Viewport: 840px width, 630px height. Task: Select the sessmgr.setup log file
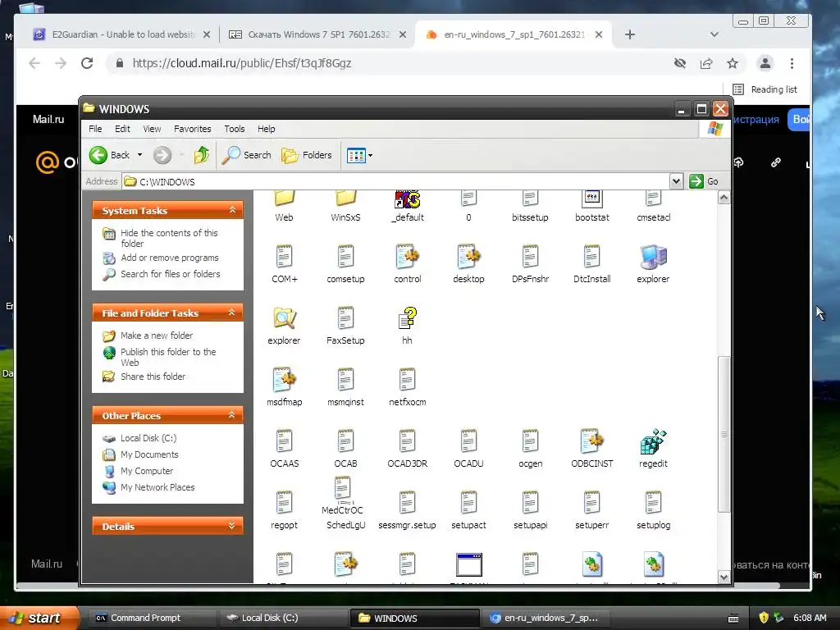407,503
